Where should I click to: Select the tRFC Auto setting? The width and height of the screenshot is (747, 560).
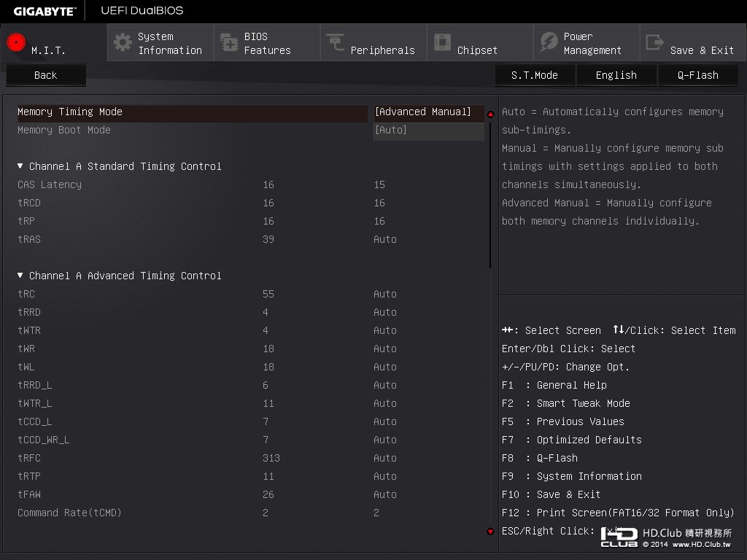(x=385, y=458)
